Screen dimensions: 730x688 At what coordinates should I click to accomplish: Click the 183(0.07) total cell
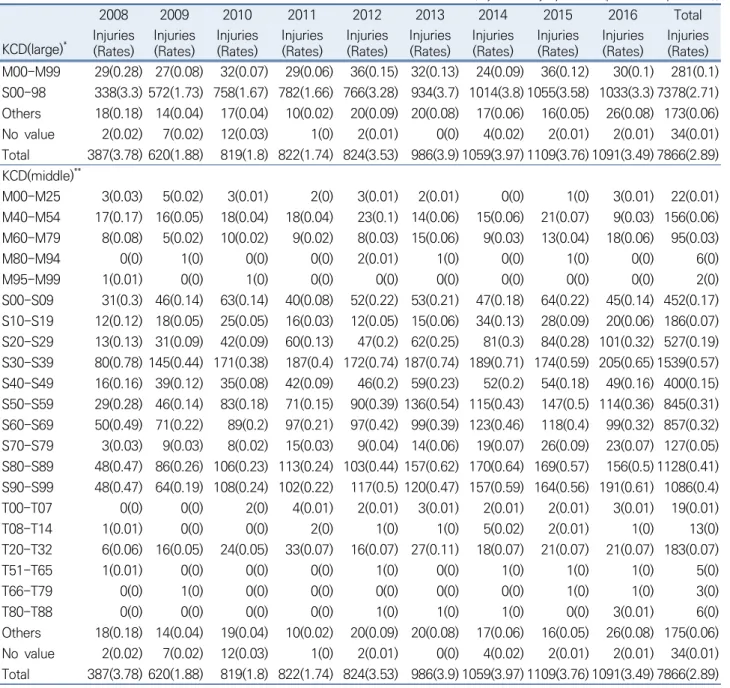691,549
